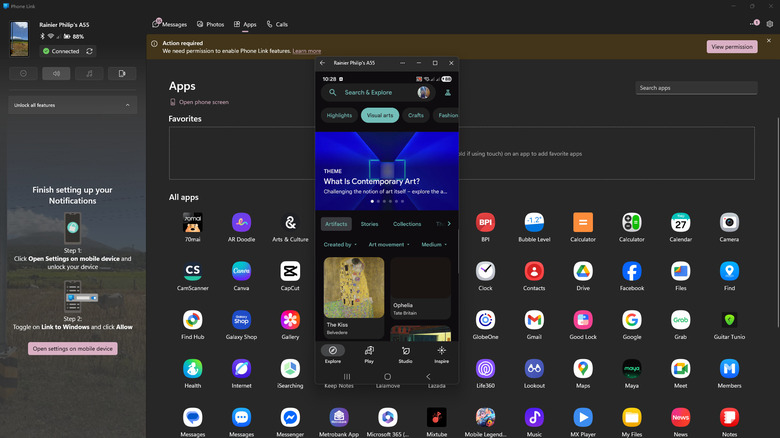
Task: Launch Messenger app
Action: [290, 418]
